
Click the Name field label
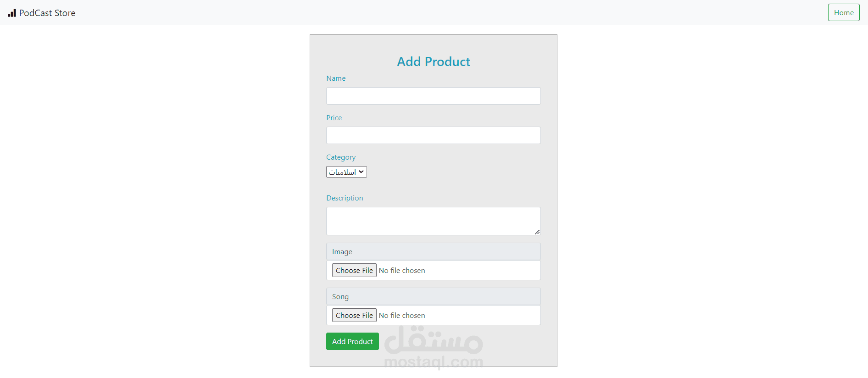pos(336,78)
